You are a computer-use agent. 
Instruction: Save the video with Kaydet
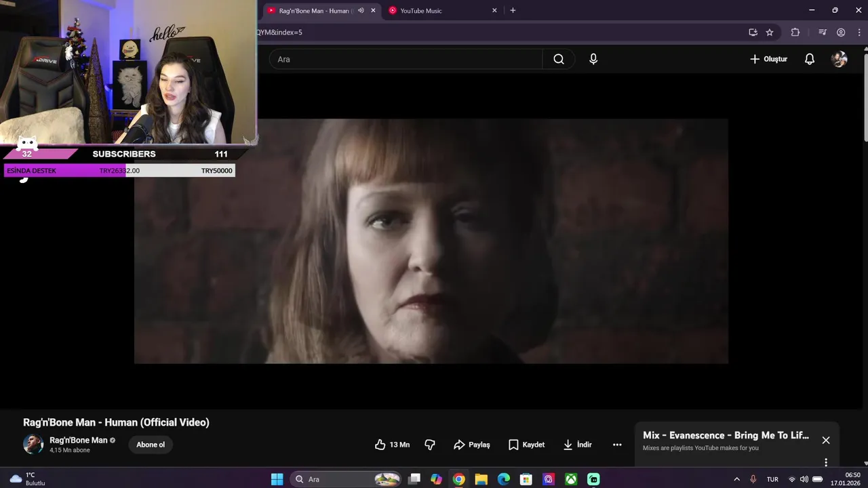(x=526, y=445)
